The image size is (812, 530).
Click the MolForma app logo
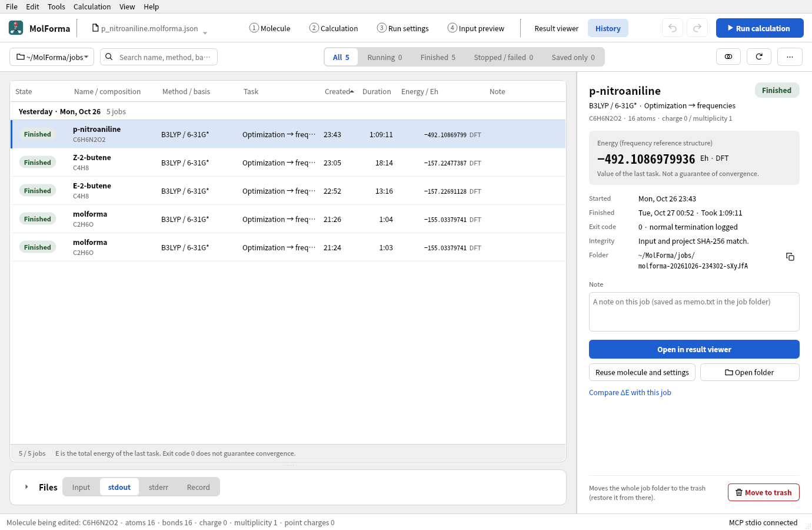[x=16, y=28]
